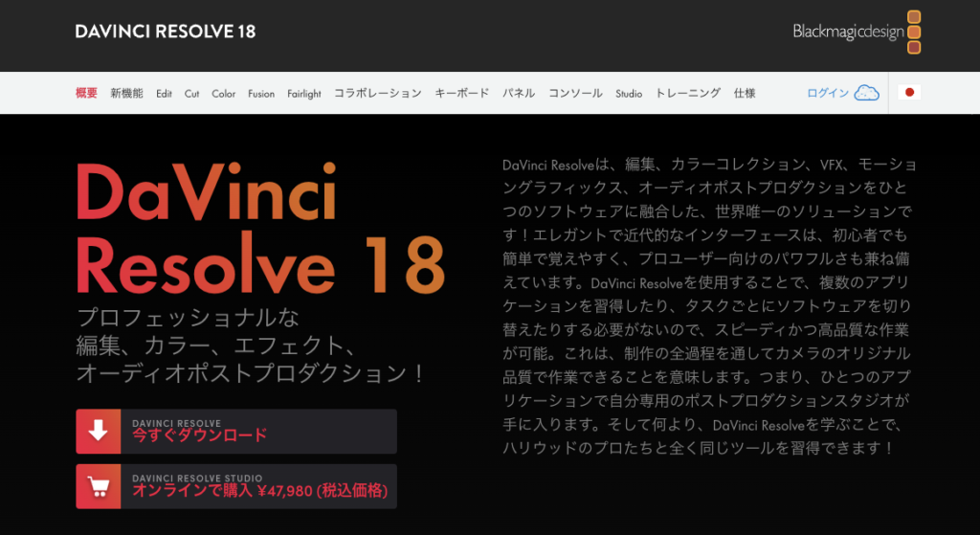Click the shopping cart icon
980x535 pixels.
(x=99, y=486)
